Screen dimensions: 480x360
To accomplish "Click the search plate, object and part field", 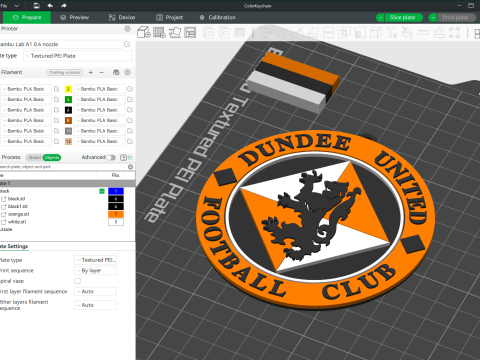I will 63,167.
